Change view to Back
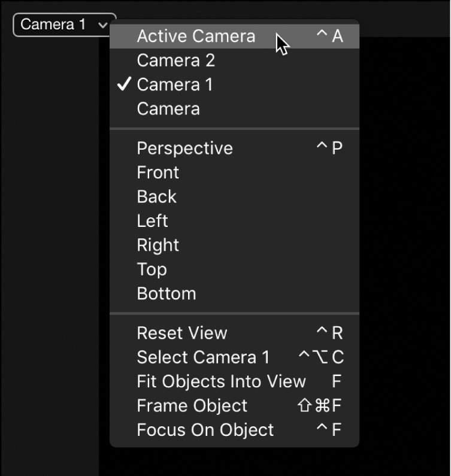Screen dimensions: 451x476 pyautogui.click(x=156, y=197)
